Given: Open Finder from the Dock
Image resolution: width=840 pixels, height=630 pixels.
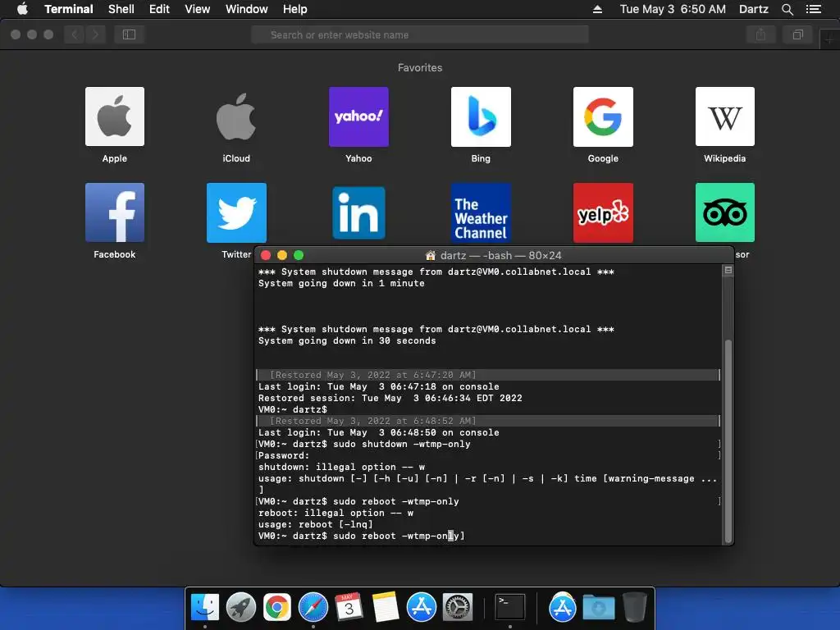Looking at the screenshot, I should tap(204, 608).
